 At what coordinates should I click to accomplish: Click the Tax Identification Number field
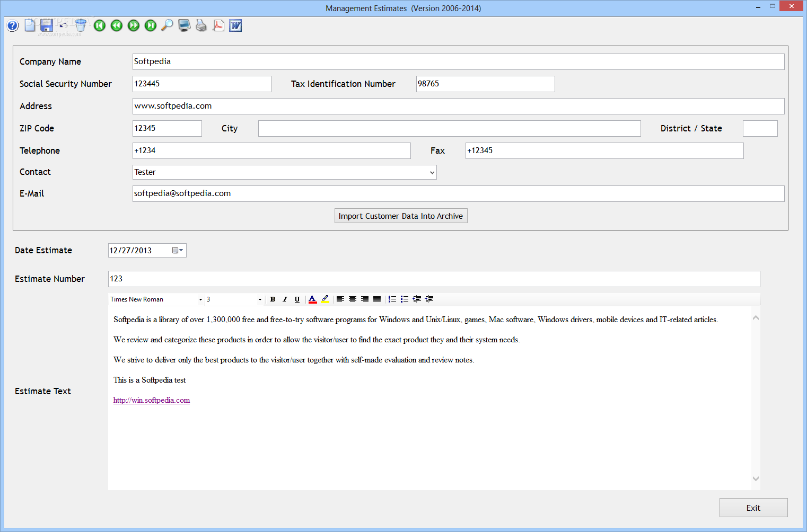(485, 84)
